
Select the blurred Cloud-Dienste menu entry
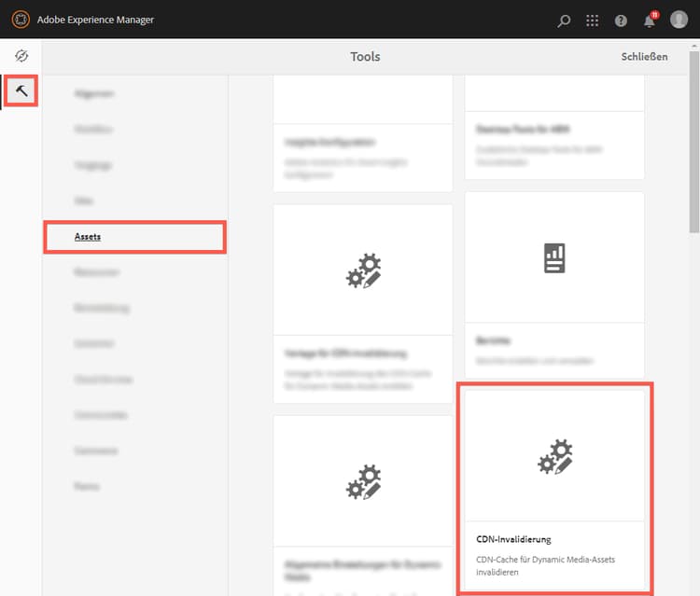click(x=103, y=380)
